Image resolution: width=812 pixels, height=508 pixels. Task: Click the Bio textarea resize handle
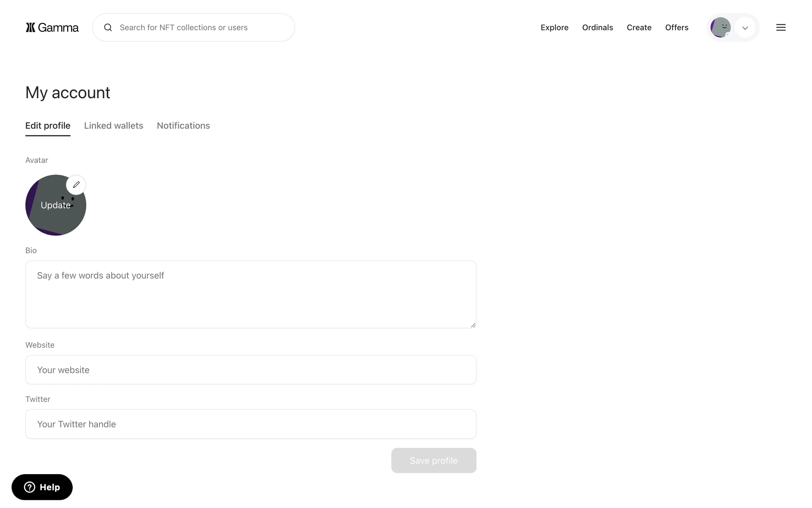(473, 325)
